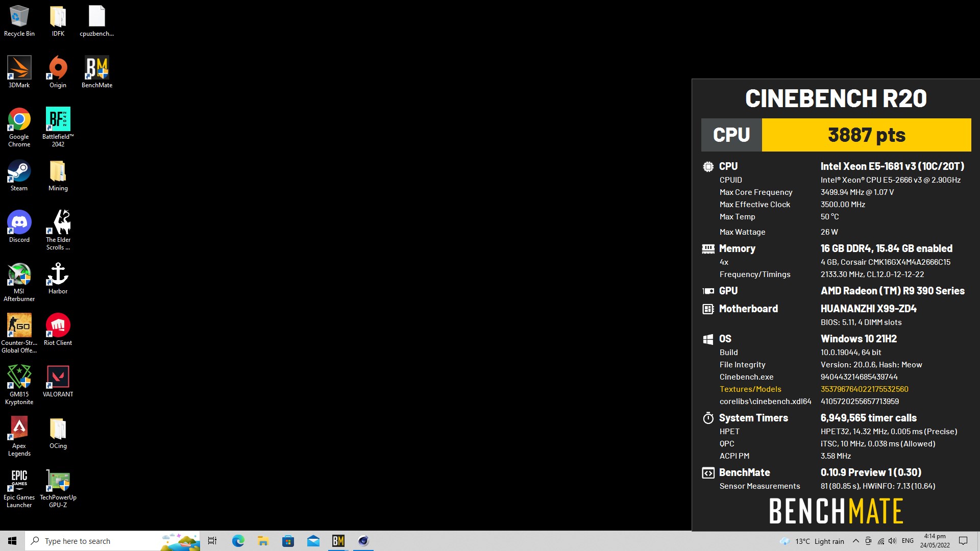Open the notification center icon
This screenshot has height=551, width=980.
[963, 541]
